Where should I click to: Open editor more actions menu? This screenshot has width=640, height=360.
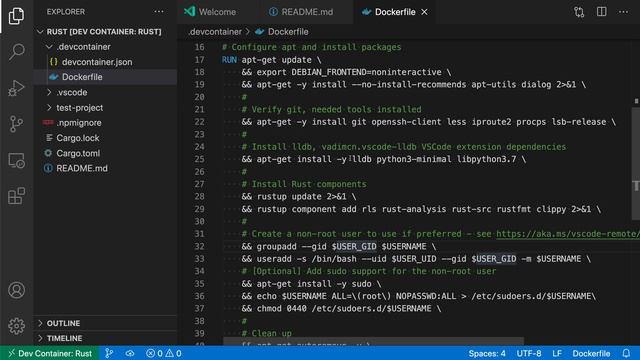pos(623,12)
